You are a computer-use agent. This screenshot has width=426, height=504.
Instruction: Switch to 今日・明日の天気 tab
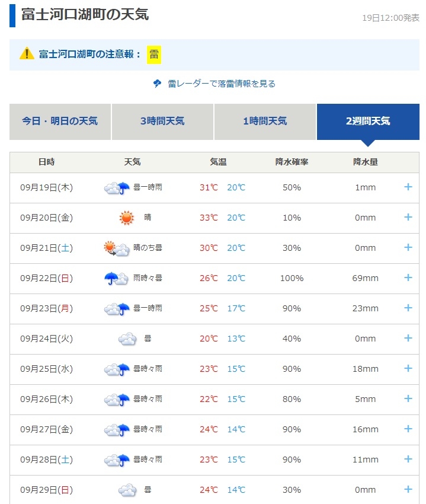[60, 121]
